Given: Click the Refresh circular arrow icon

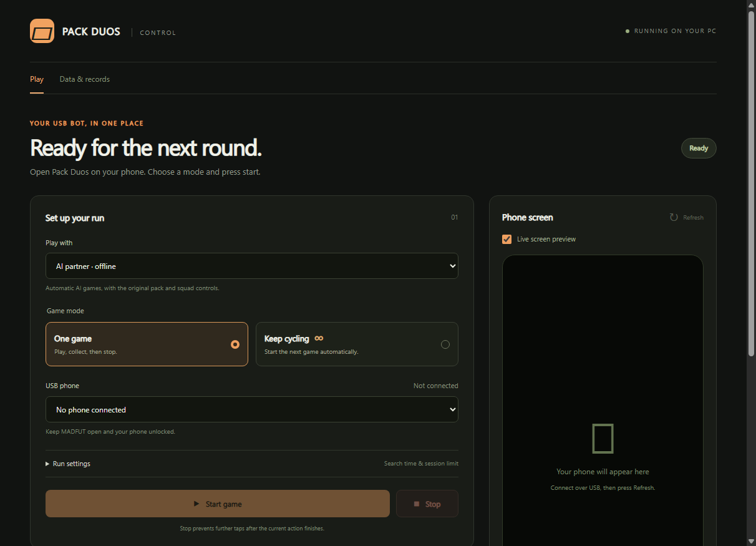Looking at the screenshot, I should tap(674, 217).
